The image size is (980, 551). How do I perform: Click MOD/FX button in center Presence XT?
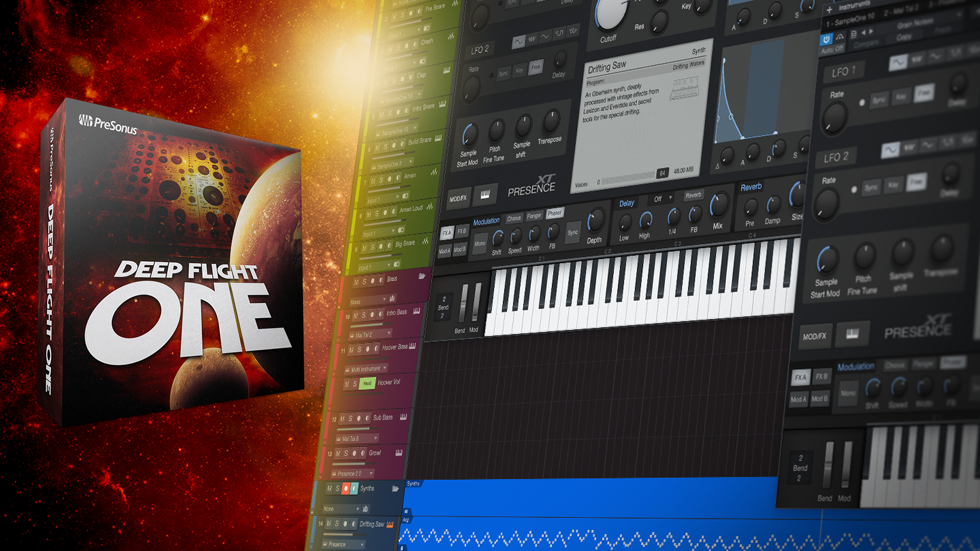click(x=458, y=198)
